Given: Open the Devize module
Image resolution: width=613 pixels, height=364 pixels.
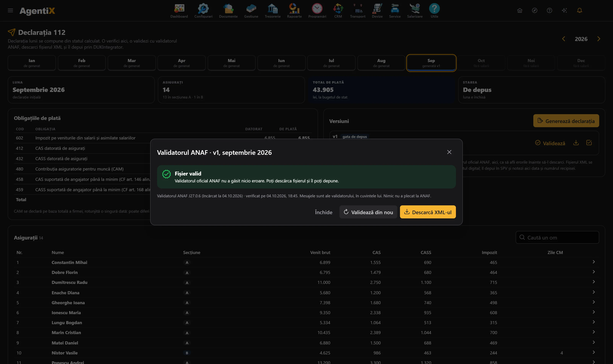Looking at the screenshot, I should pos(377,11).
